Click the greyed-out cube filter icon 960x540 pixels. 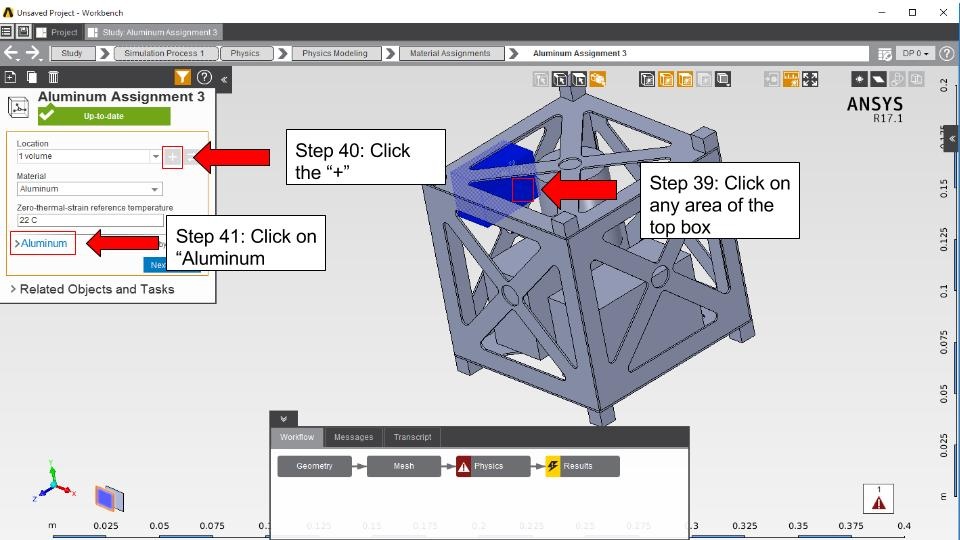click(704, 79)
